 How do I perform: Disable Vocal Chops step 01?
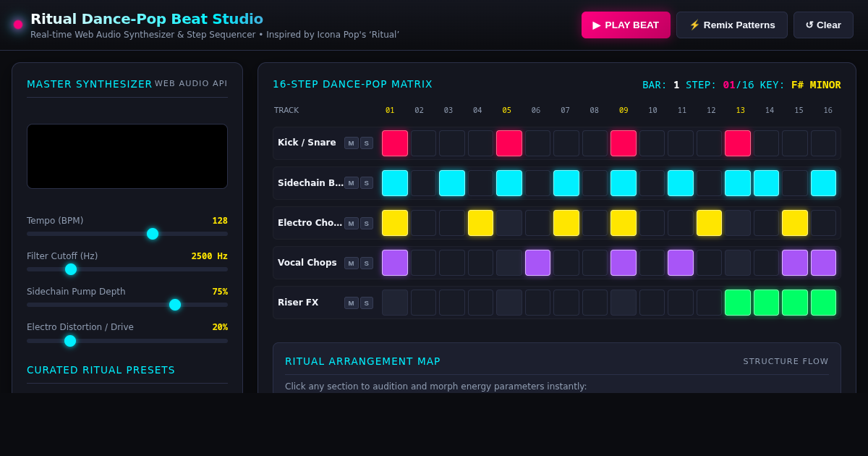395,263
